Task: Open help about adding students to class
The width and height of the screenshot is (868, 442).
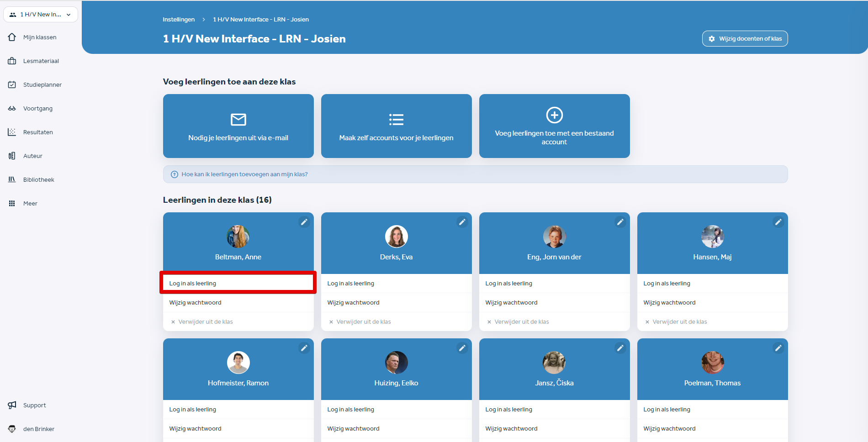Action: click(244, 174)
